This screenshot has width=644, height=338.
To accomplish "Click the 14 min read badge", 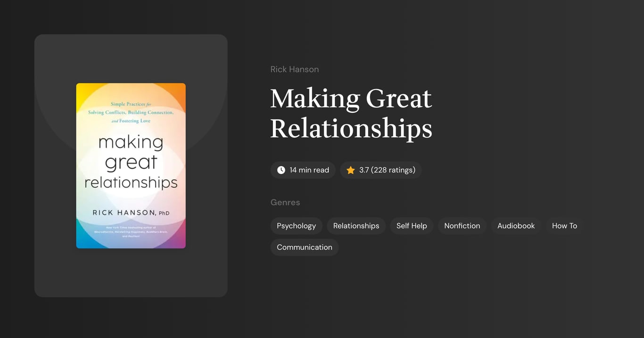I will click(303, 170).
